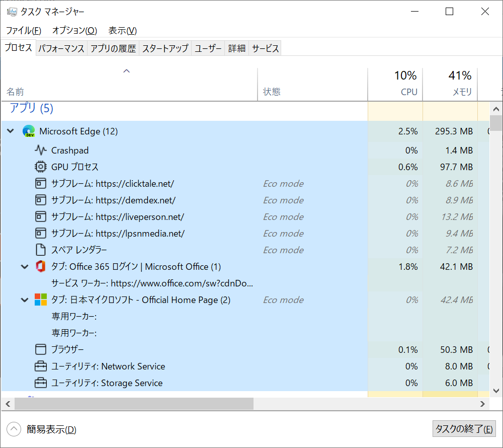The width and height of the screenshot is (503, 448).
Task: Switch to the パフォーマンス tab
Action: [x=61, y=48]
